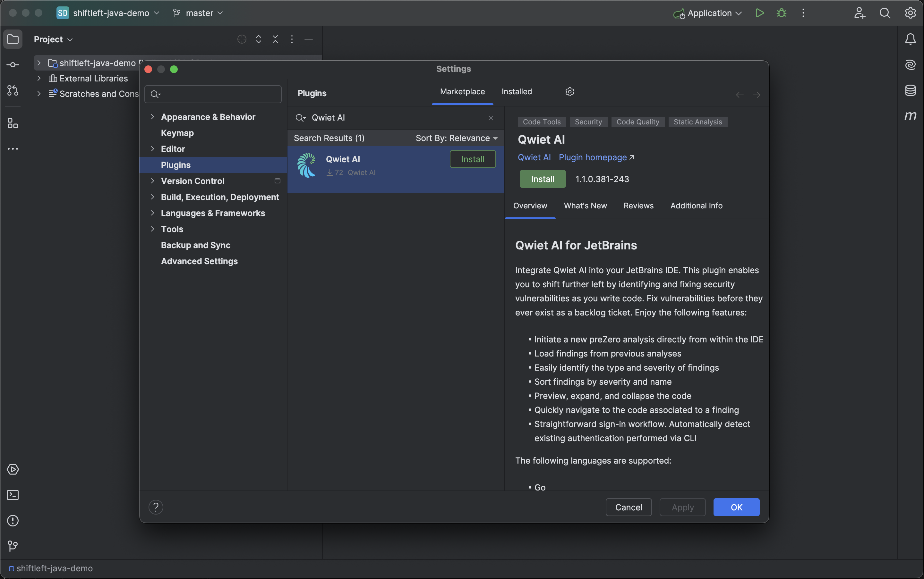
Task: Focus the Settings search field
Action: coord(213,94)
